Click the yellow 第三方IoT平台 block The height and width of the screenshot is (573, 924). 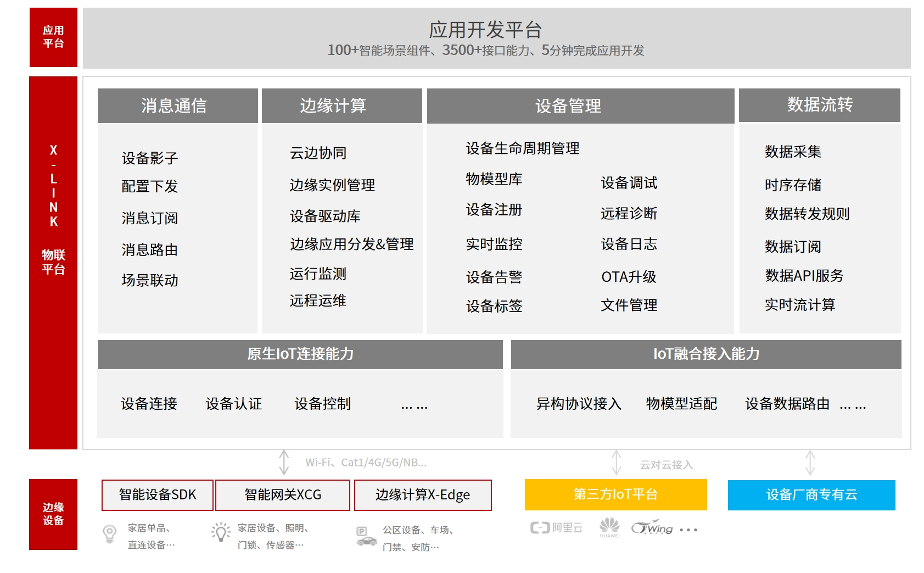616,494
